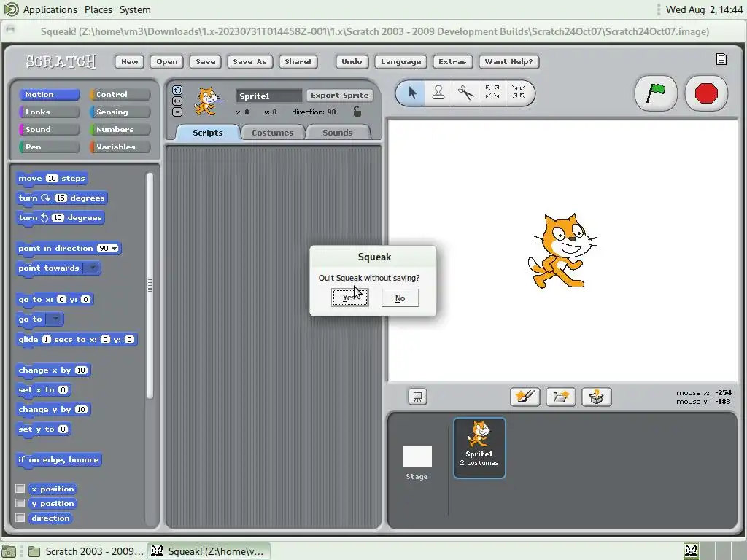This screenshot has width=747, height=560.
Task: Open the Looks blocks category
Action: 49,112
